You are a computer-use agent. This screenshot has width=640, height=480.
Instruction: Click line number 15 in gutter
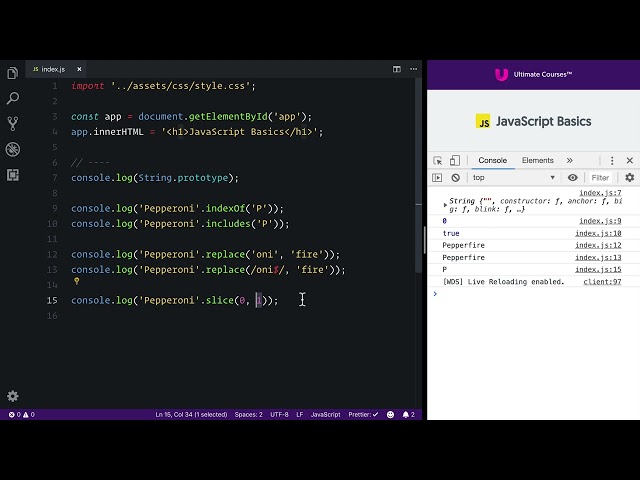coord(52,300)
